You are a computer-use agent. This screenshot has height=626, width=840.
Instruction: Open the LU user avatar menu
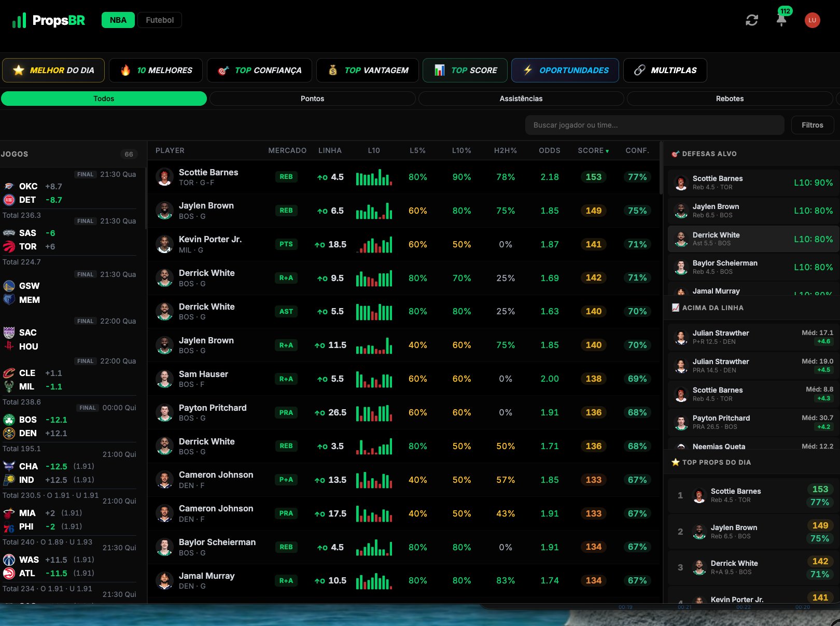click(812, 20)
